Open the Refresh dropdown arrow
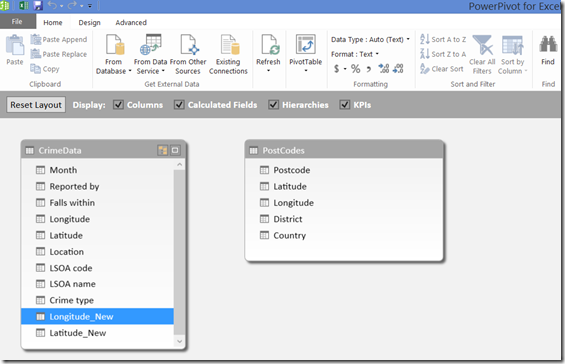The width and height of the screenshot is (565, 364). (268, 71)
